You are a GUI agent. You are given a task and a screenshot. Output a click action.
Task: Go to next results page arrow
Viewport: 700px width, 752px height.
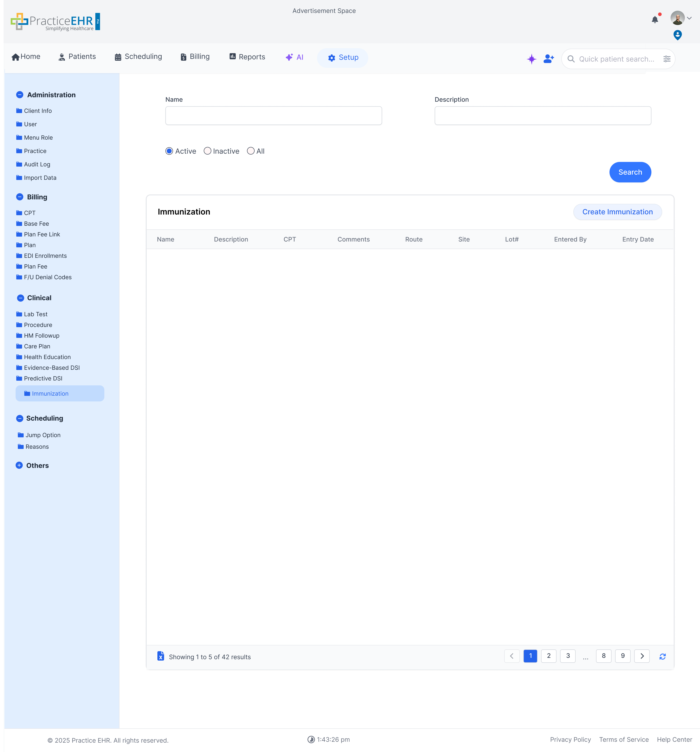click(x=642, y=656)
